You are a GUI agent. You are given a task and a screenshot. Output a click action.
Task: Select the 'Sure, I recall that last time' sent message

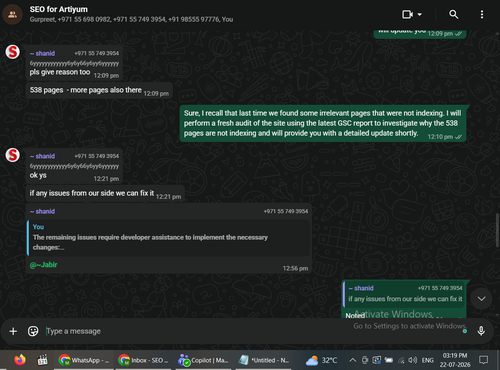click(323, 123)
